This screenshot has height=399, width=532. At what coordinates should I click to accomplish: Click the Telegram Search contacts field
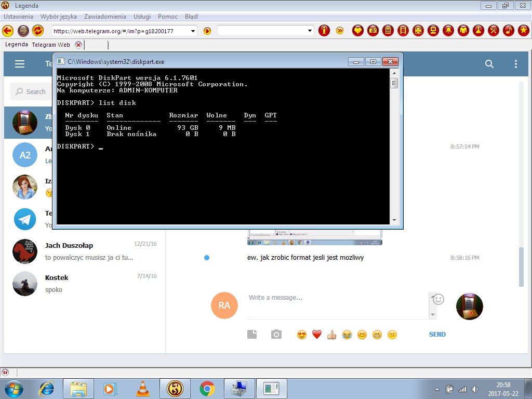(x=31, y=91)
